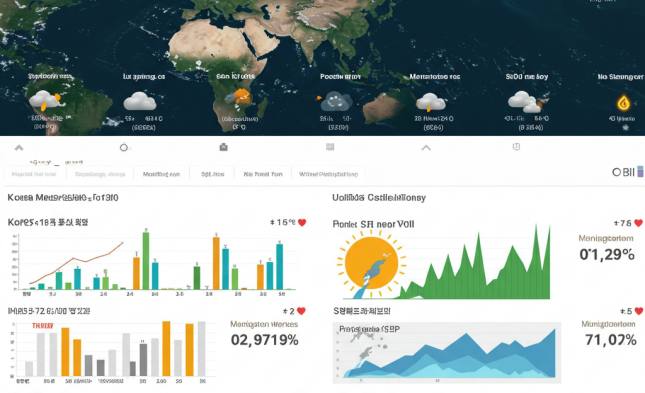
Task: Click the circle outline icon in the toolbar
Action: click(124, 147)
